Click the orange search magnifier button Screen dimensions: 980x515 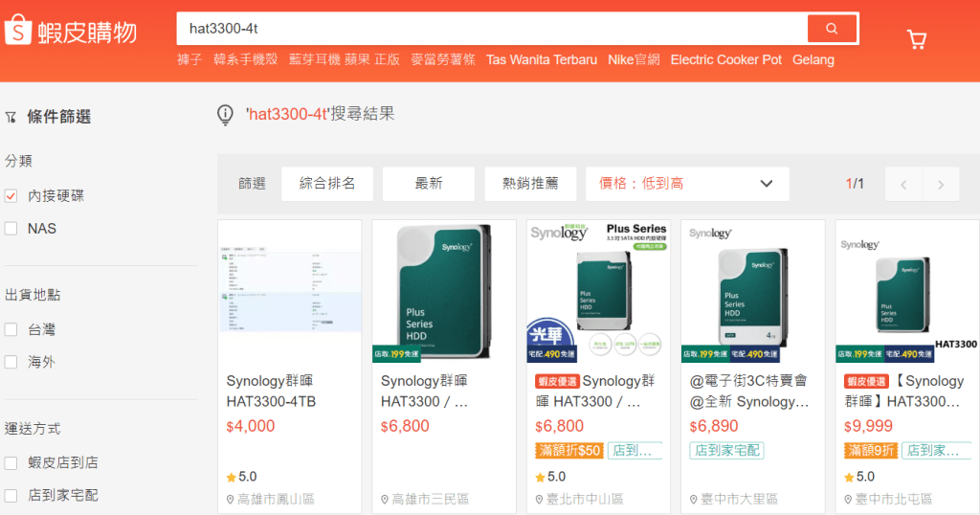tap(831, 29)
